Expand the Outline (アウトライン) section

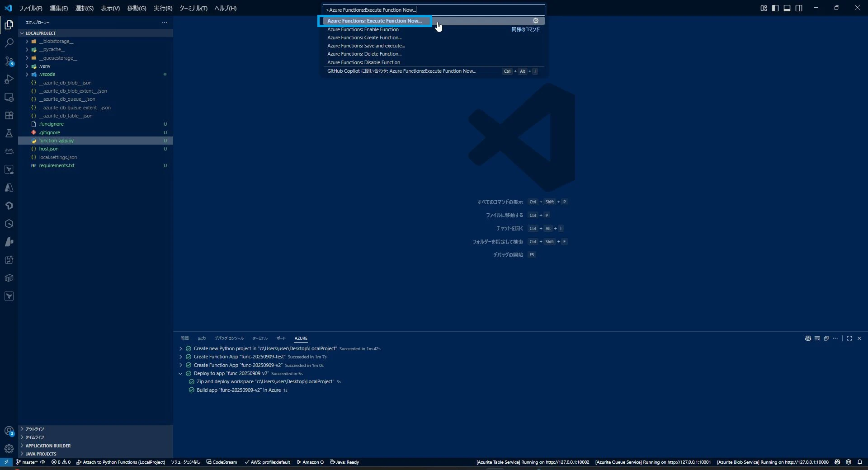point(96,429)
